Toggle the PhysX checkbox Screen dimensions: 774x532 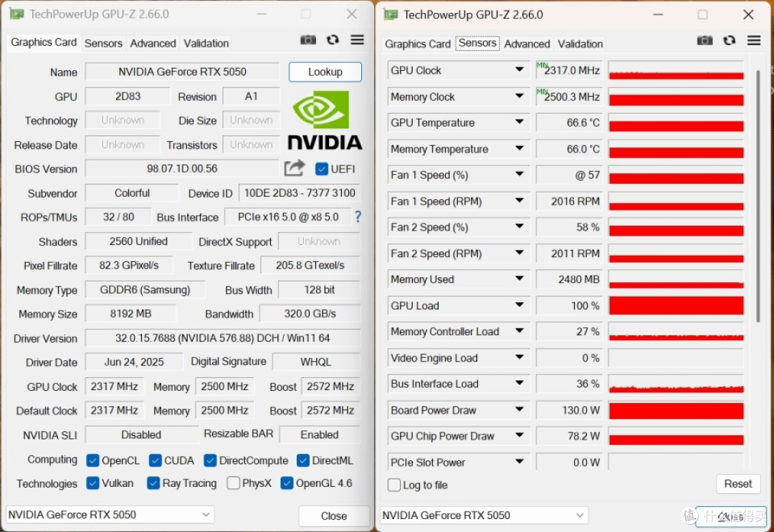click(x=234, y=483)
